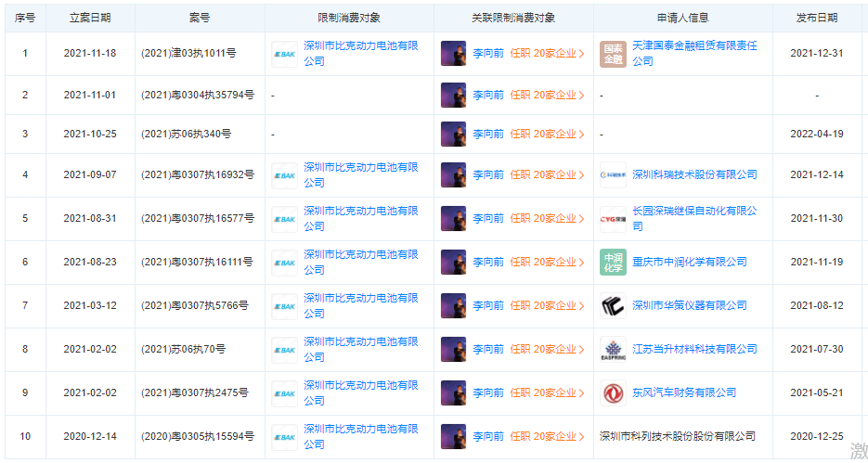Open 科瑞技术 logo in row 4
The height and width of the screenshot is (463, 868).
click(x=613, y=175)
